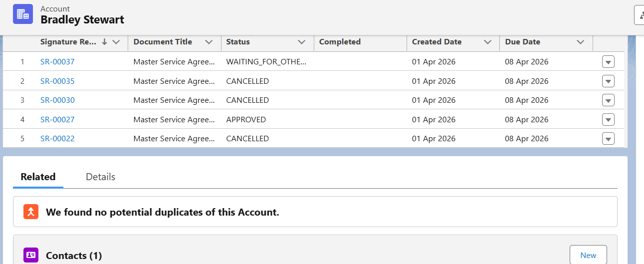Image resolution: width=644 pixels, height=264 pixels.
Task: Open signature request SR-00027
Action: (x=57, y=119)
